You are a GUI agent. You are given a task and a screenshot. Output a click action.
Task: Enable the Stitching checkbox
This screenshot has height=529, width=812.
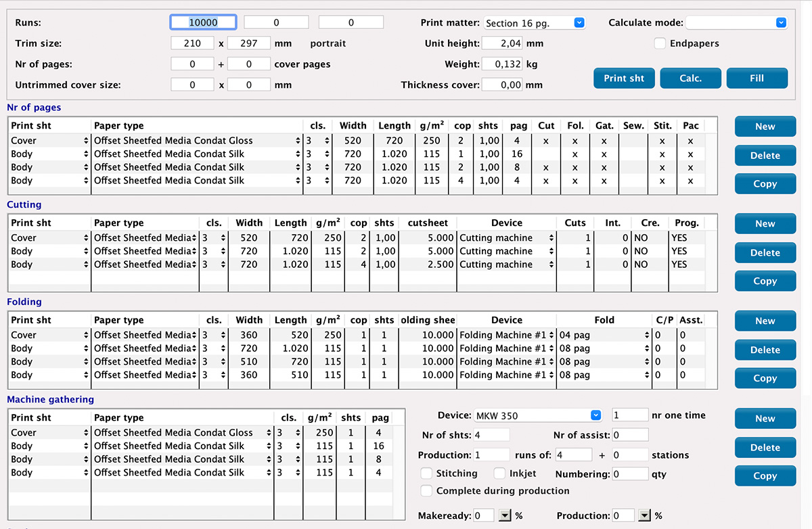pos(426,474)
